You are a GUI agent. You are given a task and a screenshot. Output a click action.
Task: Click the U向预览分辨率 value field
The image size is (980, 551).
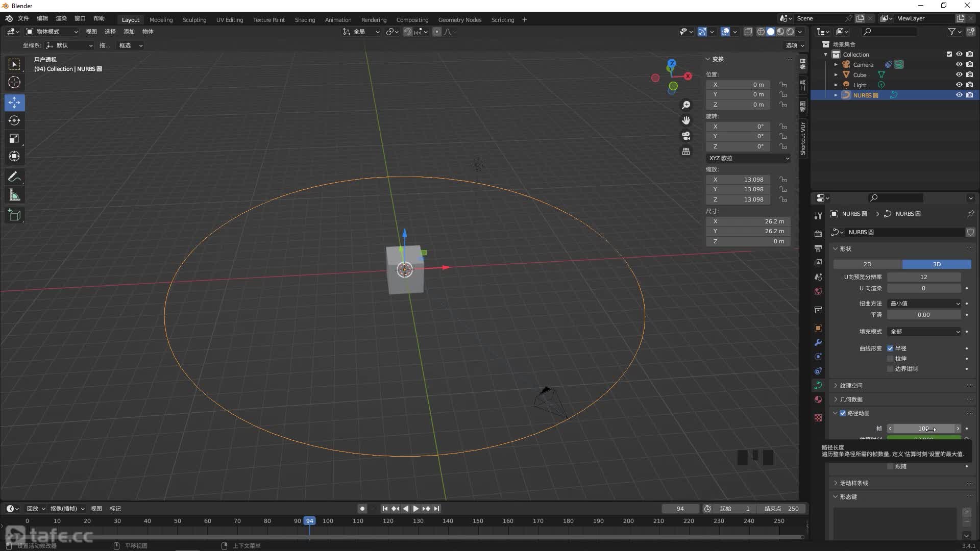pyautogui.click(x=924, y=277)
